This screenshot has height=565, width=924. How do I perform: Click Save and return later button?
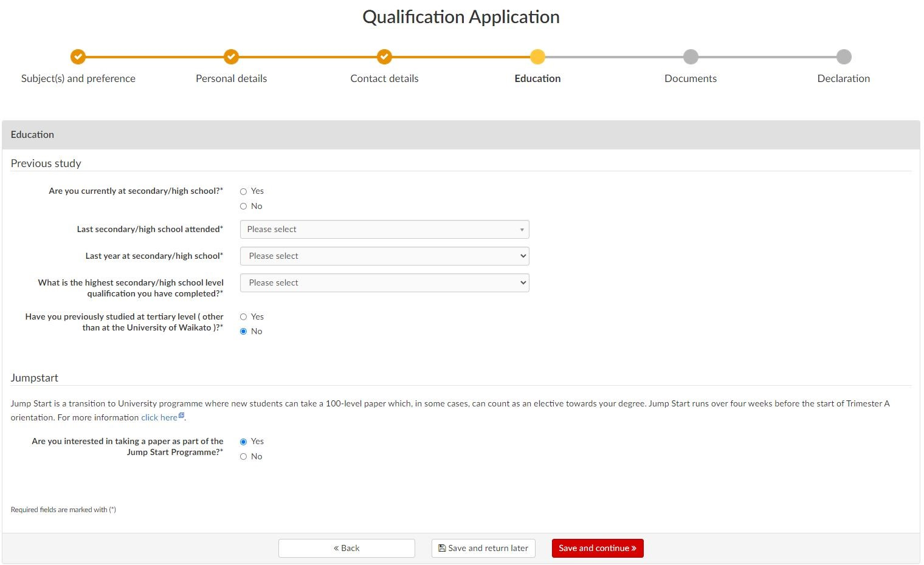(483, 548)
